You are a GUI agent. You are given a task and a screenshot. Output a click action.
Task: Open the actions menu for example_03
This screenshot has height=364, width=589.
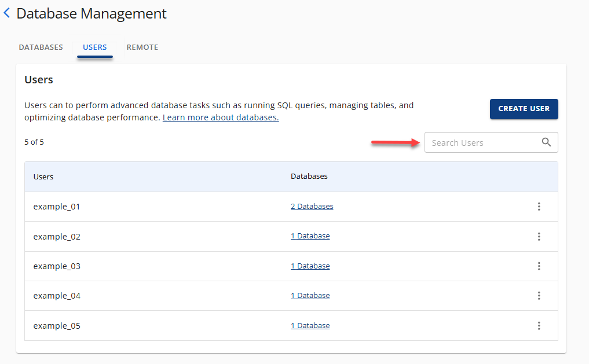[x=539, y=266]
